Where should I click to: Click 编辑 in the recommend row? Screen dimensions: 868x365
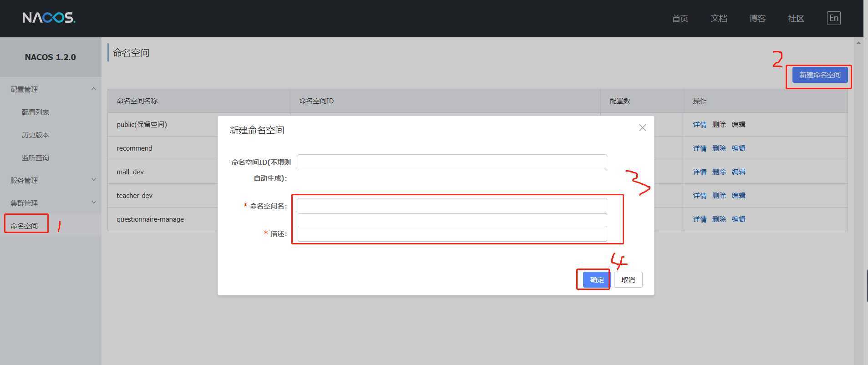point(738,148)
